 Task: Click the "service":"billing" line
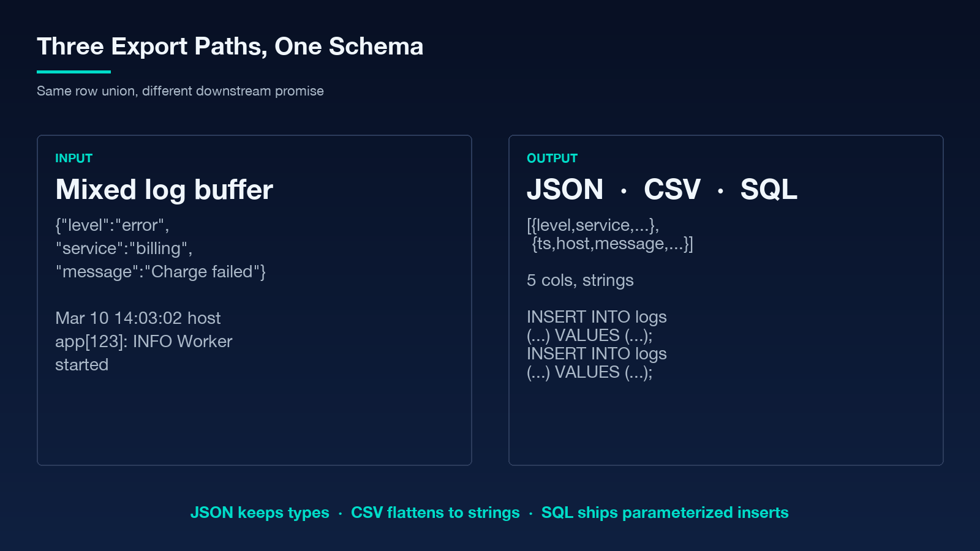click(x=124, y=249)
